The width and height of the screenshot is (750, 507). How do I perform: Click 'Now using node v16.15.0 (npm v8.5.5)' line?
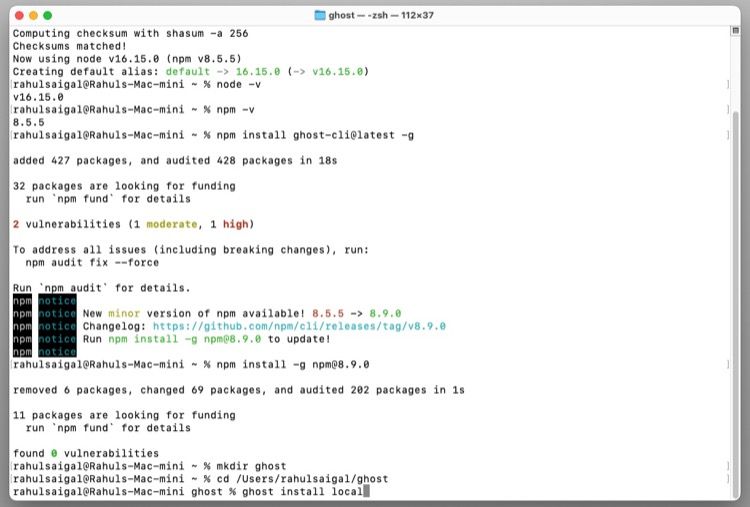coord(127,59)
